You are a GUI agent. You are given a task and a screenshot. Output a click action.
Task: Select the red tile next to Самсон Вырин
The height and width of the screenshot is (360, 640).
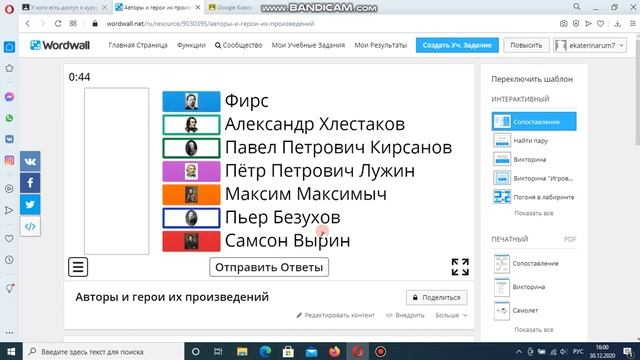pyautogui.click(x=191, y=241)
